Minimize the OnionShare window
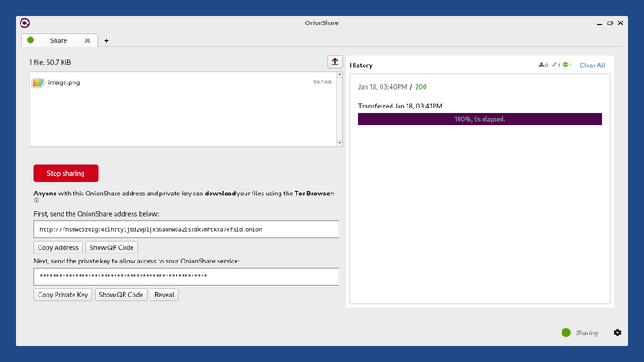The width and height of the screenshot is (644, 362). [599, 23]
